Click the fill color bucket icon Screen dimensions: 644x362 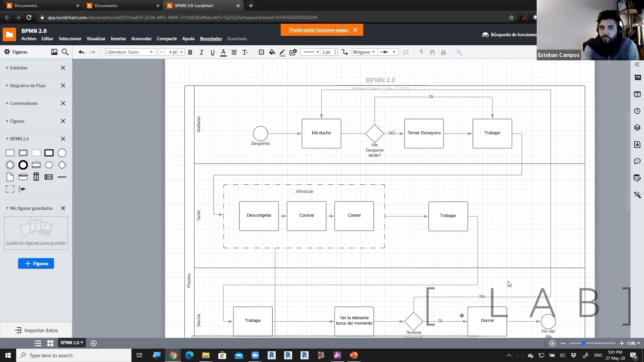(x=272, y=52)
